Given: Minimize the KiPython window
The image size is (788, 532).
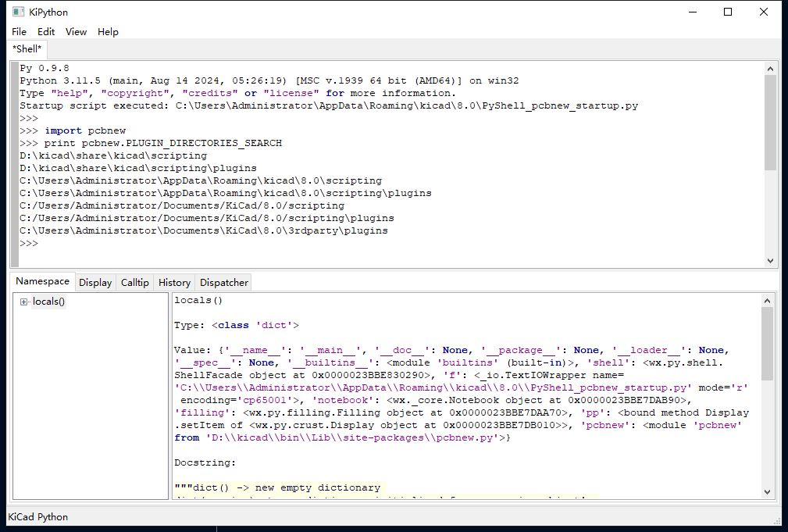Looking at the screenshot, I should [692, 12].
